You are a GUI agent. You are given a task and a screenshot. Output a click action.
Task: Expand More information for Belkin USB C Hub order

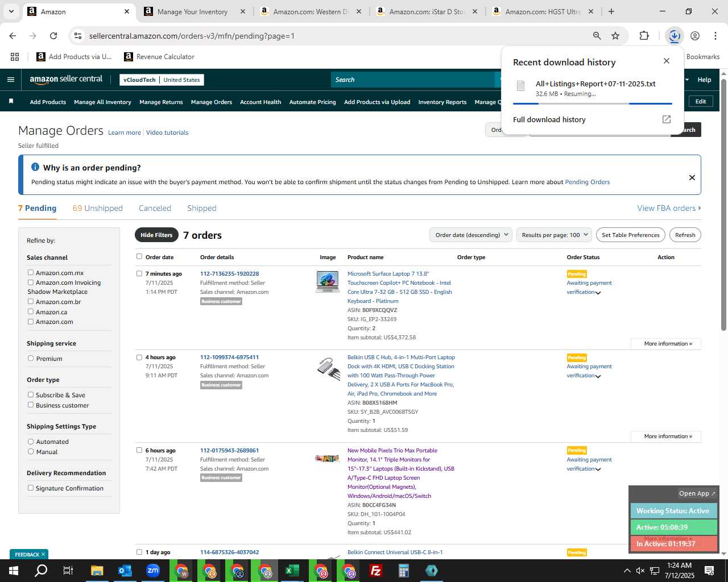coord(666,436)
